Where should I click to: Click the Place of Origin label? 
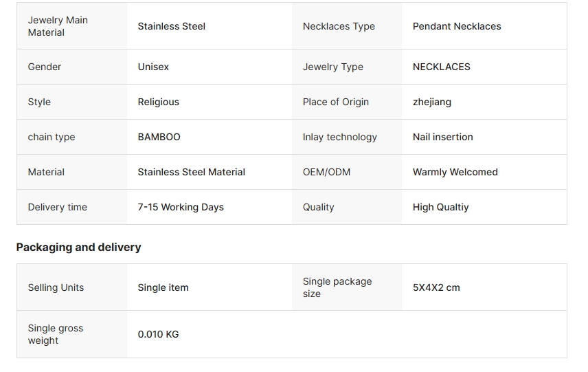pos(335,102)
